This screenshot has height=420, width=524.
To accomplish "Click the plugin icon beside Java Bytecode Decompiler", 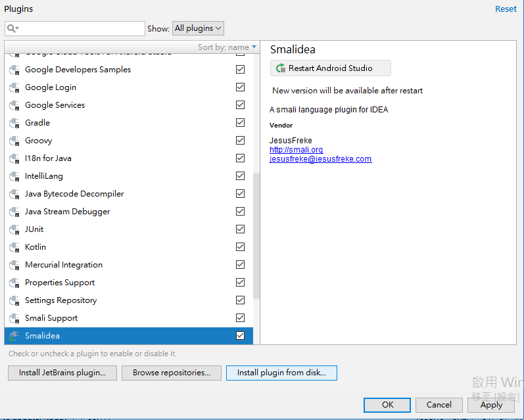I will point(14,193).
